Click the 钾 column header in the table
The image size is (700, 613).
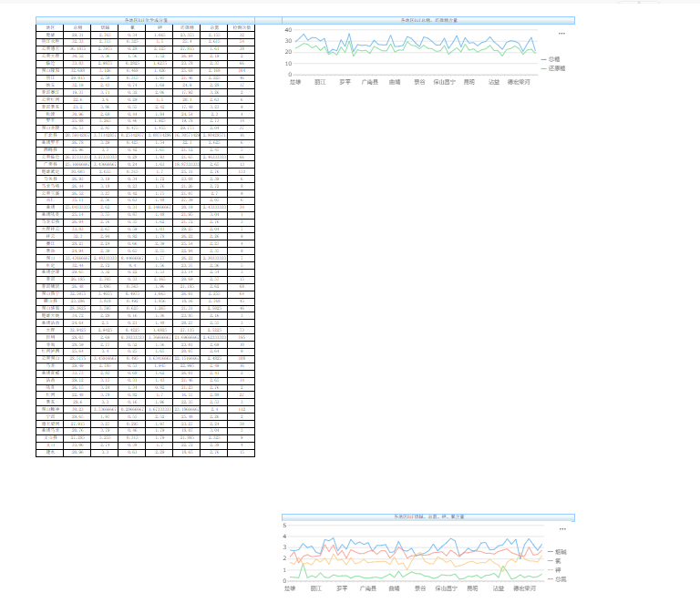160,27
